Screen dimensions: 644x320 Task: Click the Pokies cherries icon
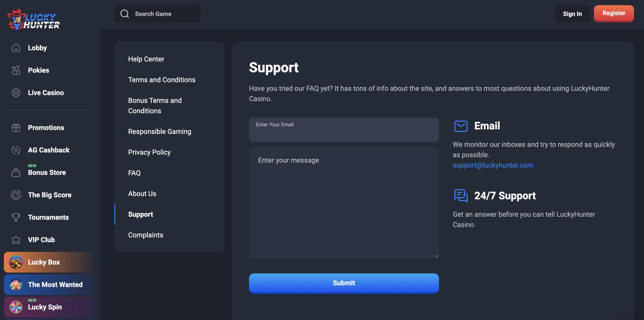pyautogui.click(x=16, y=70)
